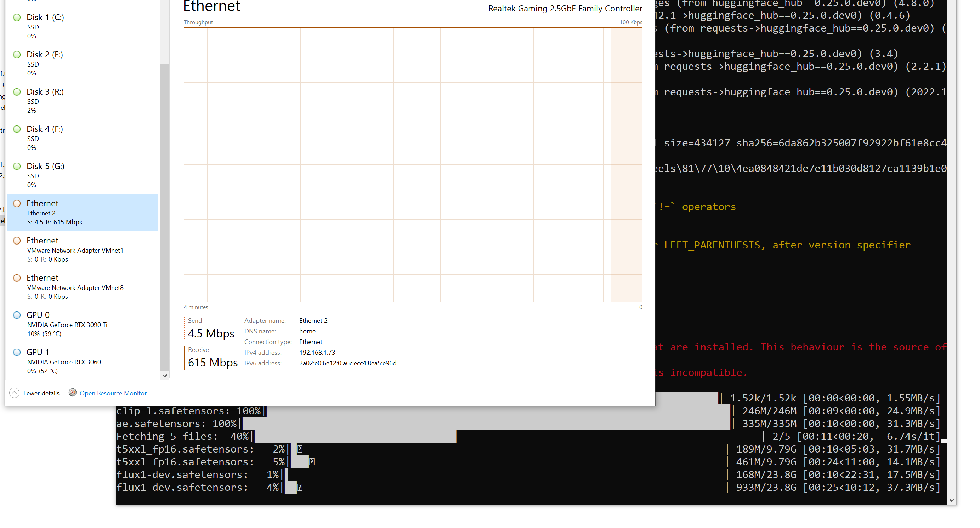Click the GPU 1 blue circle icon

coord(17,353)
